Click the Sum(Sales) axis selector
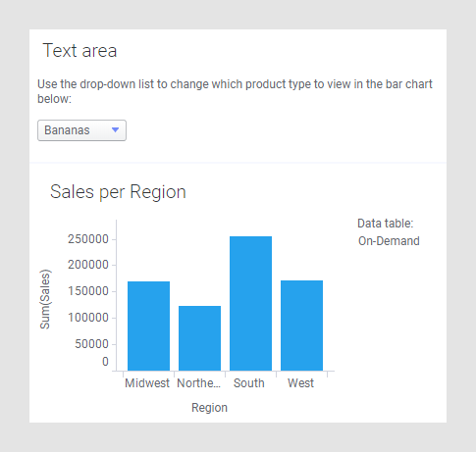Image resolution: width=476 pixels, height=452 pixels. pyautogui.click(x=45, y=299)
